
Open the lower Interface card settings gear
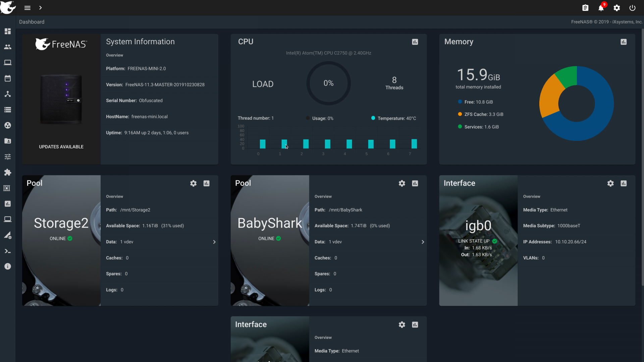pos(402,325)
